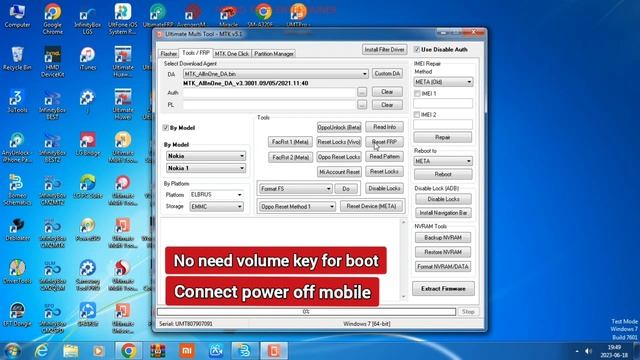Toggle the Use Disable Auth checkbox
Viewport: 640px width, 360px height.
(x=417, y=49)
